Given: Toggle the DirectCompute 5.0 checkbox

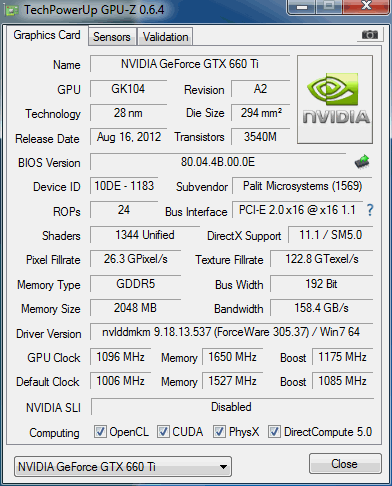Looking at the screenshot, I should tap(274, 431).
